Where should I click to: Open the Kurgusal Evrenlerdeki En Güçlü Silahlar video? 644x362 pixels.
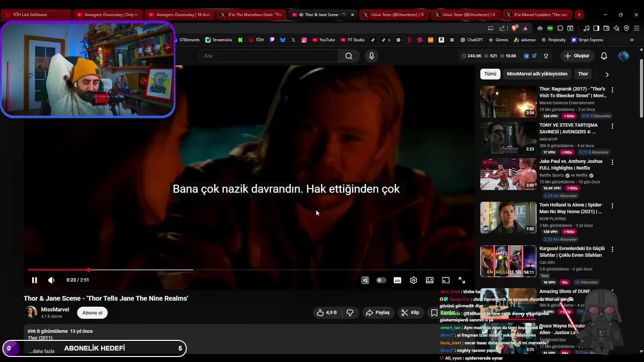pyautogui.click(x=508, y=261)
